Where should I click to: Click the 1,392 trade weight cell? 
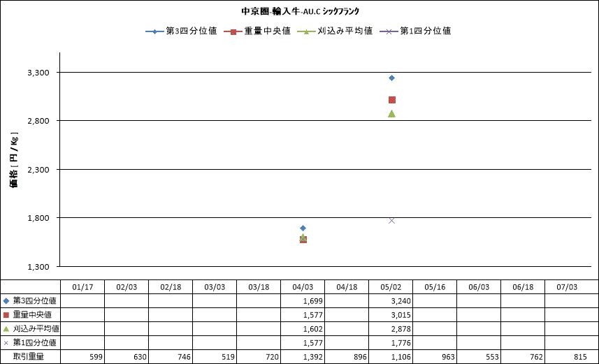pos(303,357)
